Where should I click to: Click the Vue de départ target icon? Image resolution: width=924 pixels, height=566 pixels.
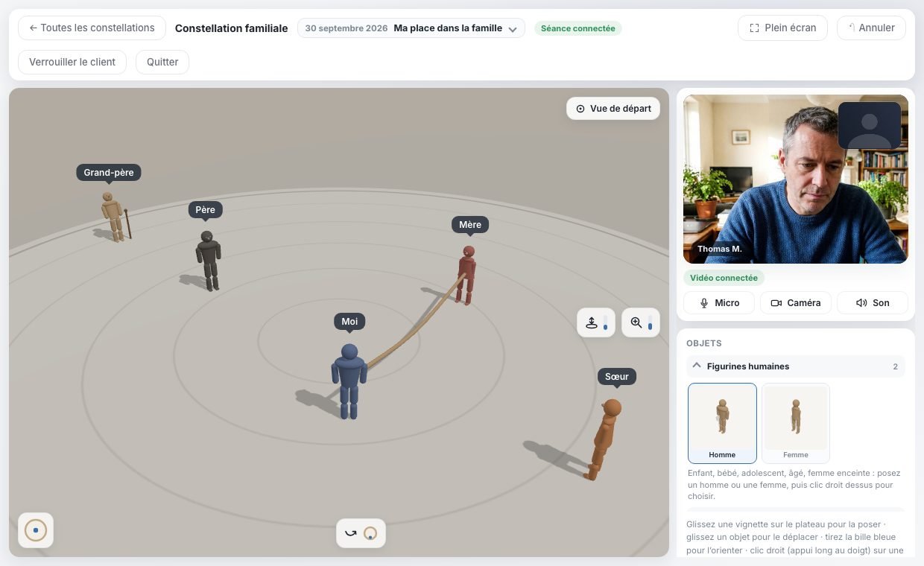[x=580, y=109]
